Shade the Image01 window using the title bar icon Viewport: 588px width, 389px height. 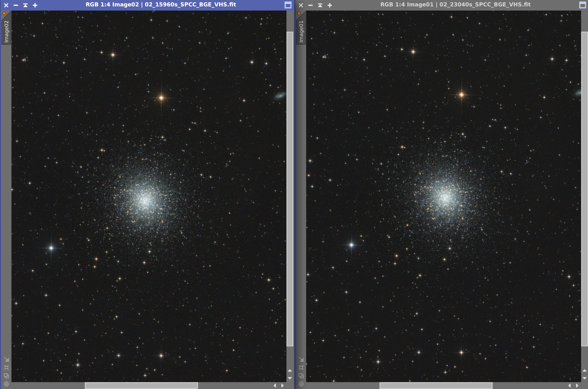pos(320,5)
